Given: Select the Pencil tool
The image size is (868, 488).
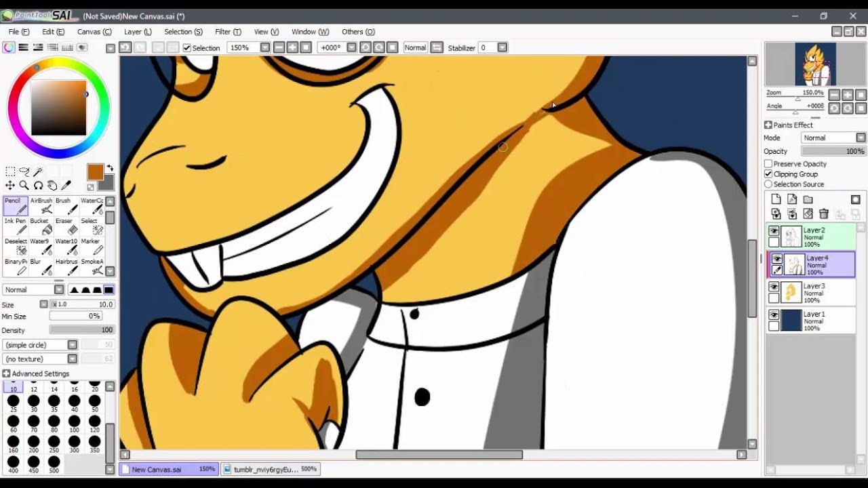Looking at the screenshot, I should (x=16, y=206).
